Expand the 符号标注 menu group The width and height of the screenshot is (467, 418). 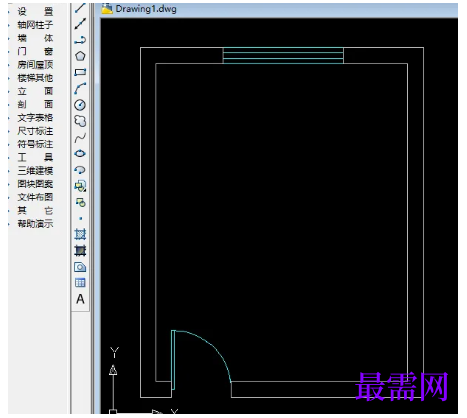point(35,144)
